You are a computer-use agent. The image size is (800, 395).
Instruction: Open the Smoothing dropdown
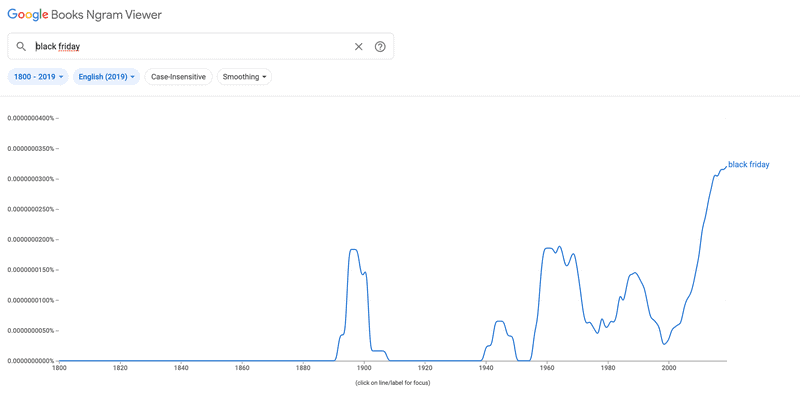(244, 77)
